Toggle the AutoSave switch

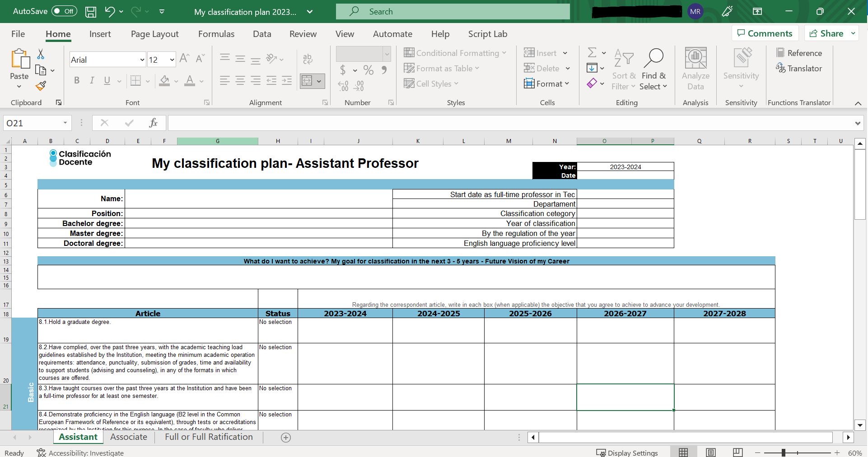click(64, 11)
